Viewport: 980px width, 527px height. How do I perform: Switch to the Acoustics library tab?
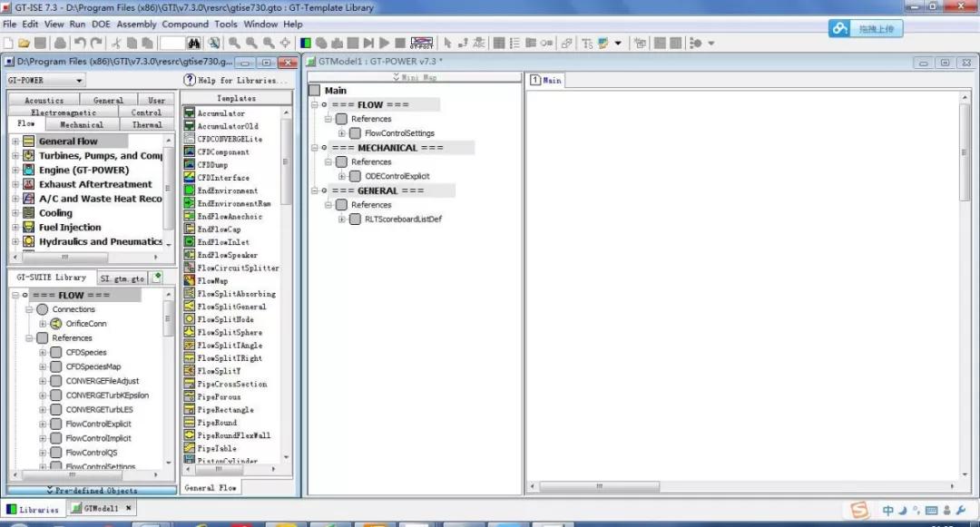44,100
